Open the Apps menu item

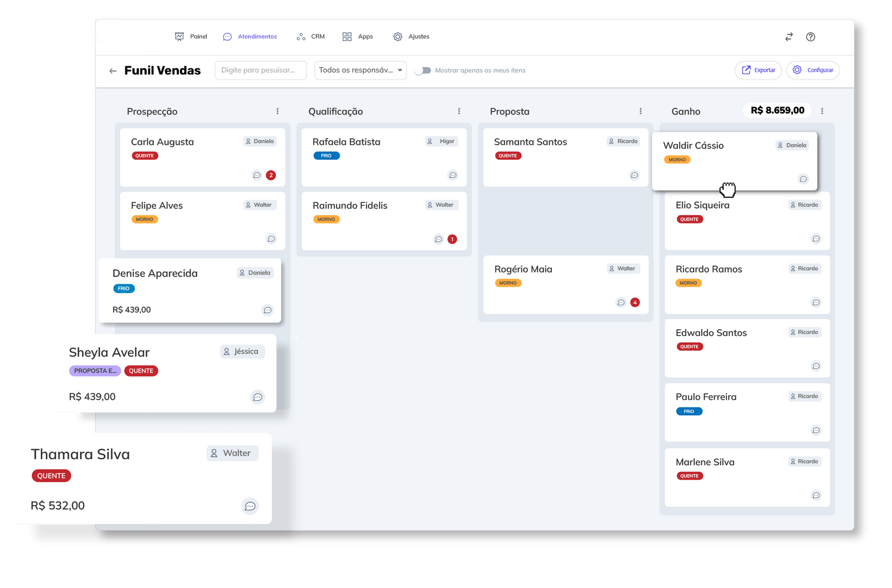[x=358, y=37]
